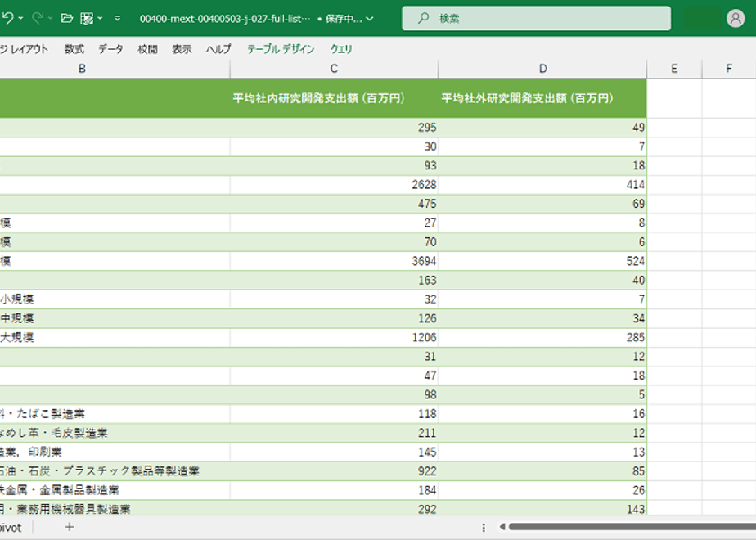The height and width of the screenshot is (540, 756).
Task: Click the cell with value 292
Action: point(334,509)
